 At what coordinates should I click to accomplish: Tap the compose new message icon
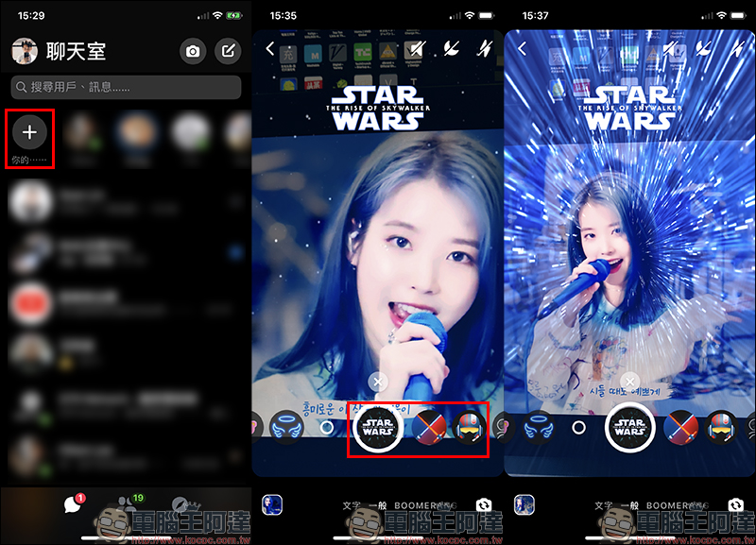point(228,51)
